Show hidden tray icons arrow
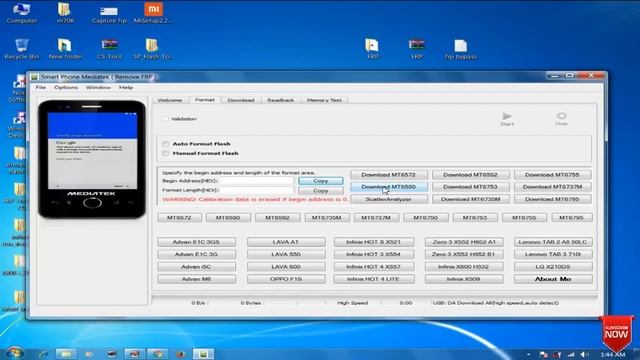 coord(529,355)
